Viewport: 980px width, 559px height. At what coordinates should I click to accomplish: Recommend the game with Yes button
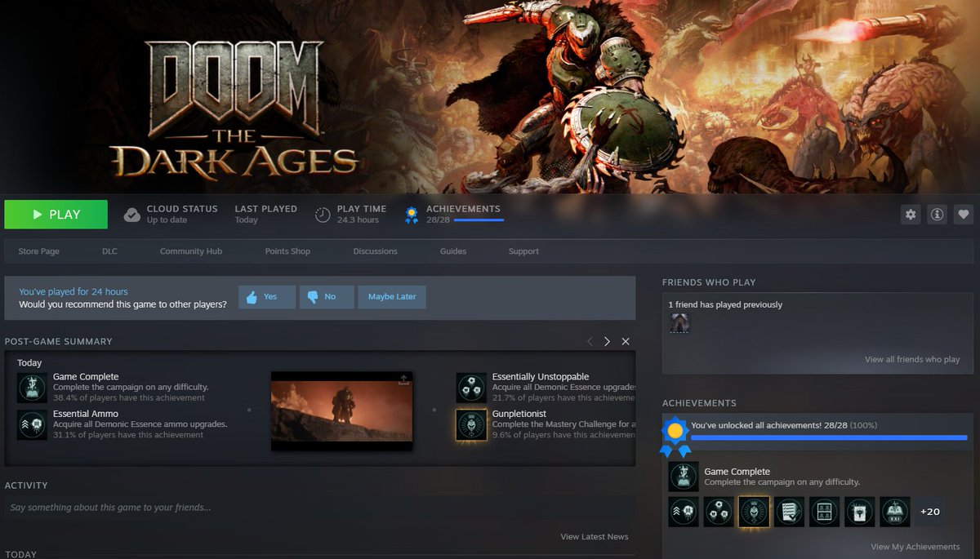coord(267,297)
